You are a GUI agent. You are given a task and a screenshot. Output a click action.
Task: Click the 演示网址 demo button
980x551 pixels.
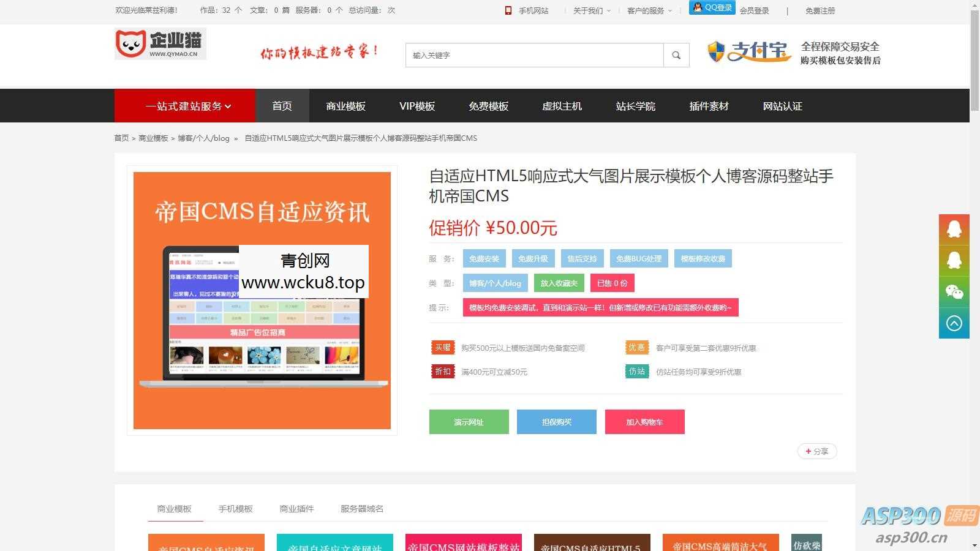tap(469, 422)
